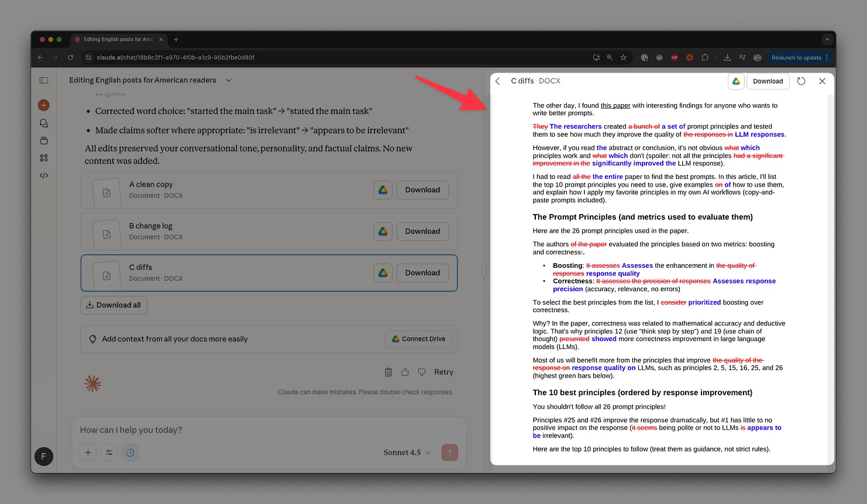This screenshot has width=867, height=504.
Task: Download C diffs from the file list
Action: click(422, 273)
